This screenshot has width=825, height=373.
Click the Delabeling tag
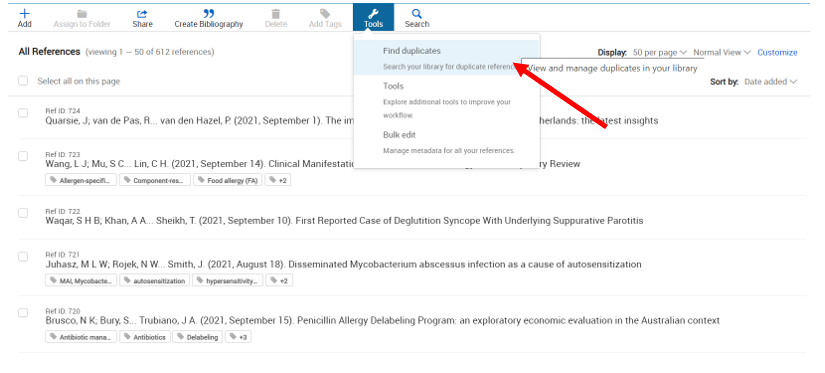tap(198, 337)
